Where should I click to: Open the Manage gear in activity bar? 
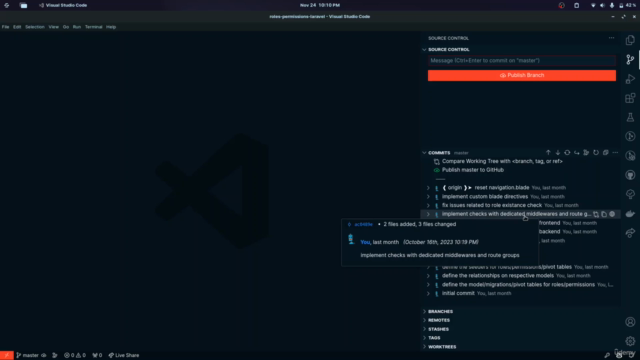(630, 341)
